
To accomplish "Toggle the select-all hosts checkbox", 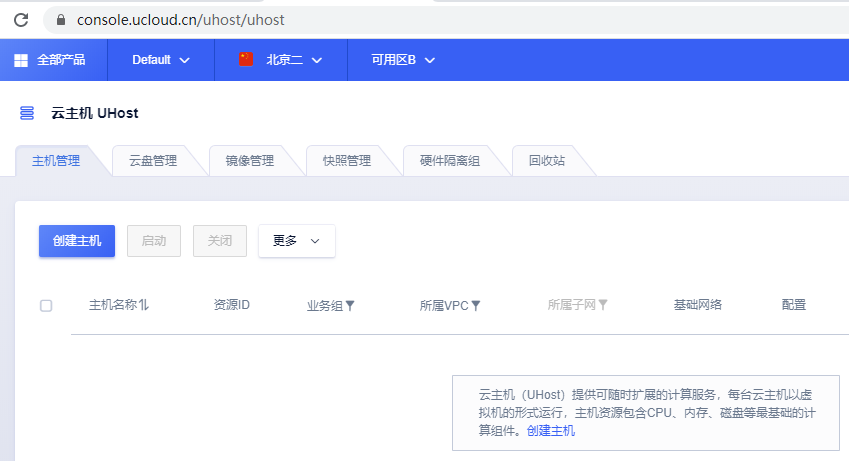I will (46, 306).
